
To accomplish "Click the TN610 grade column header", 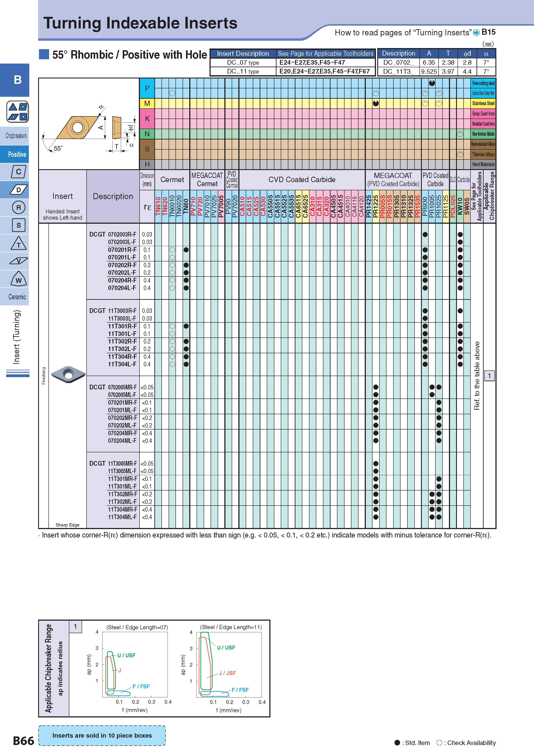I will pos(158,206).
